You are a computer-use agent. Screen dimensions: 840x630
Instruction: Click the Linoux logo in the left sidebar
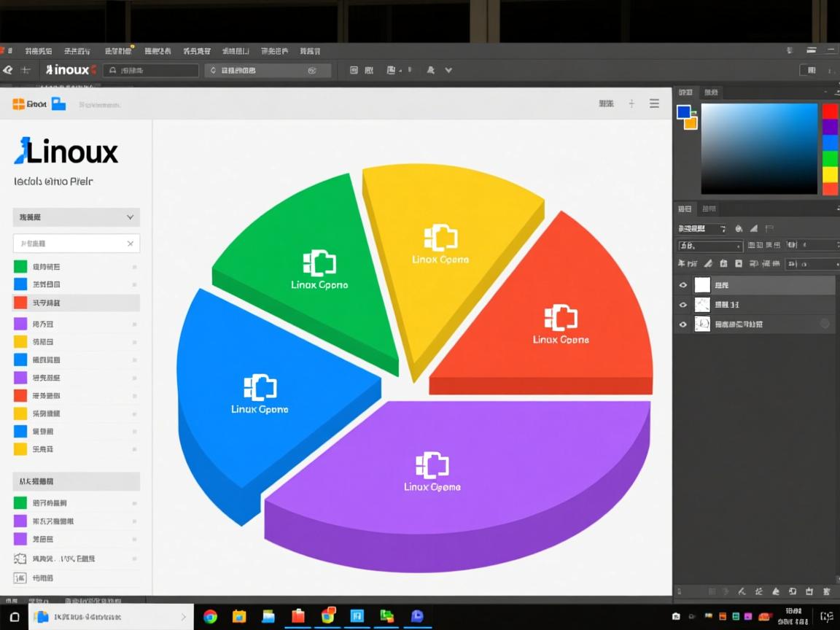66,152
